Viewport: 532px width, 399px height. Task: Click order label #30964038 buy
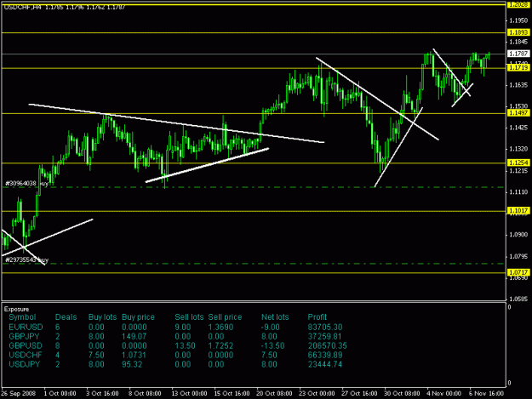26,184
